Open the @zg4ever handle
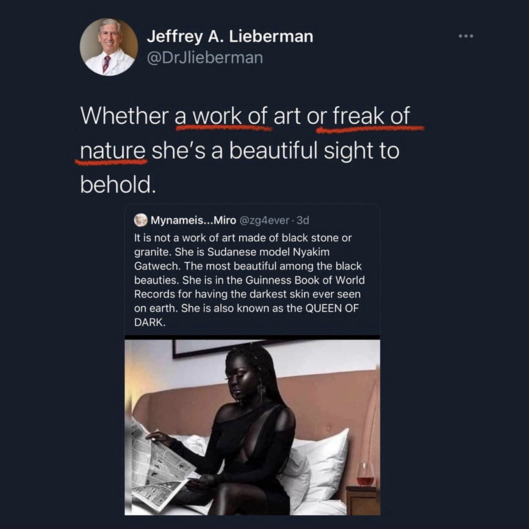This screenshot has height=529, width=529. (264, 220)
